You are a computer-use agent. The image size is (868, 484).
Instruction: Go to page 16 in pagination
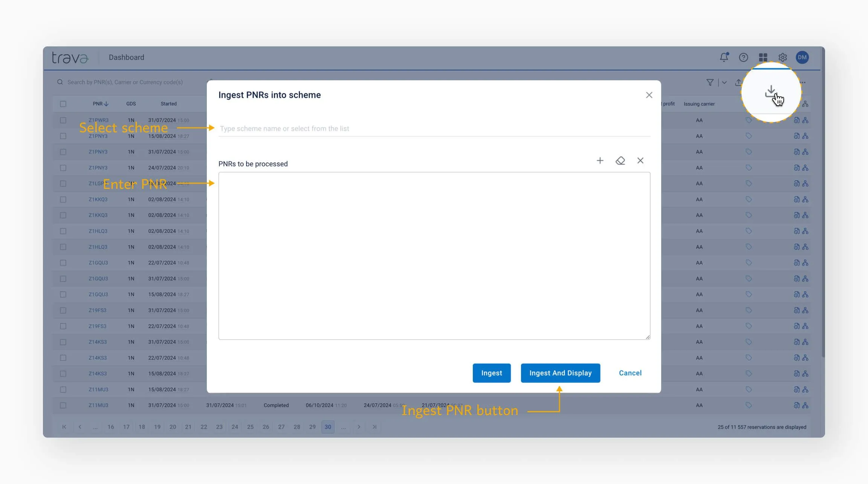coord(111,427)
